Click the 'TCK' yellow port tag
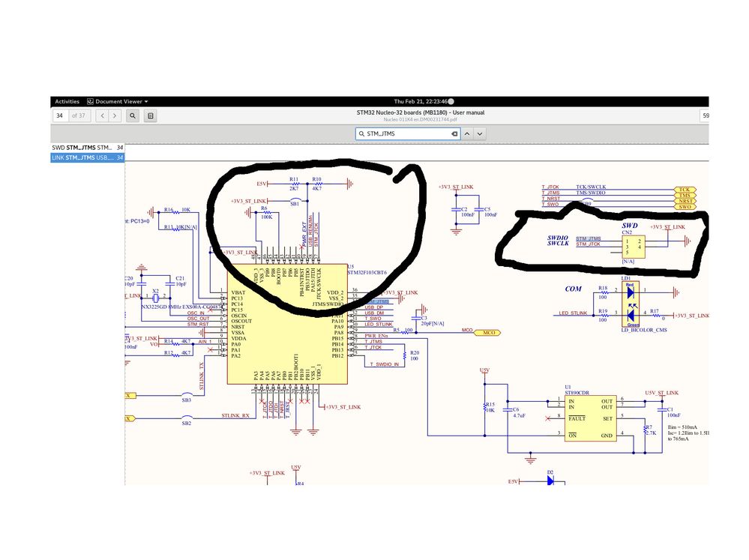 [685, 190]
